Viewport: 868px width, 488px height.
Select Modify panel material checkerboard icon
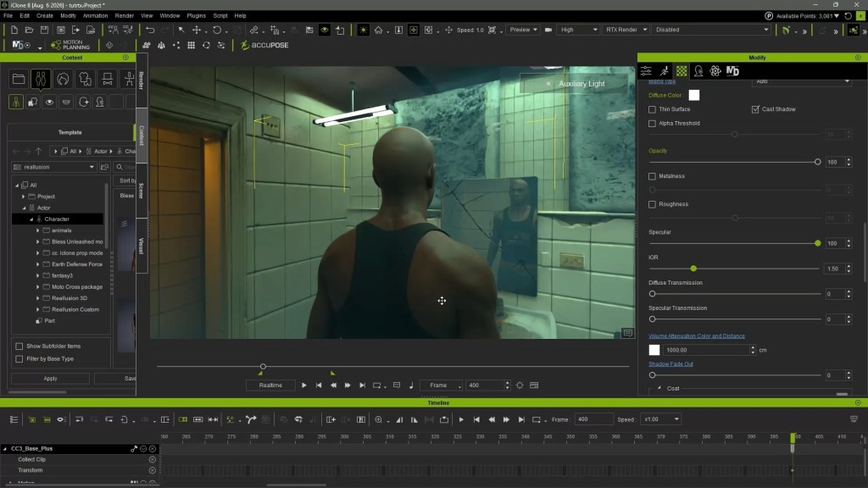682,71
